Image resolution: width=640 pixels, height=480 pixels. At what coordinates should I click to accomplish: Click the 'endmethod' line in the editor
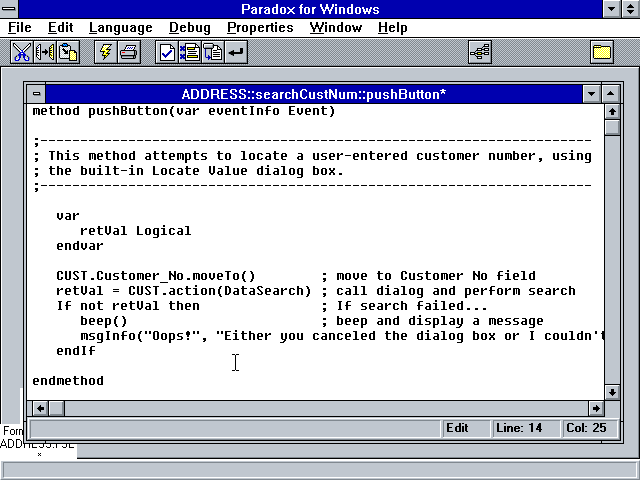pyautogui.click(x=68, y=380)
